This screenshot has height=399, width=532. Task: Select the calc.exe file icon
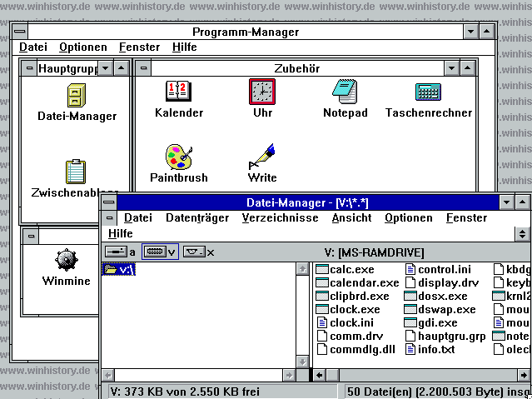tap(322, 270)
